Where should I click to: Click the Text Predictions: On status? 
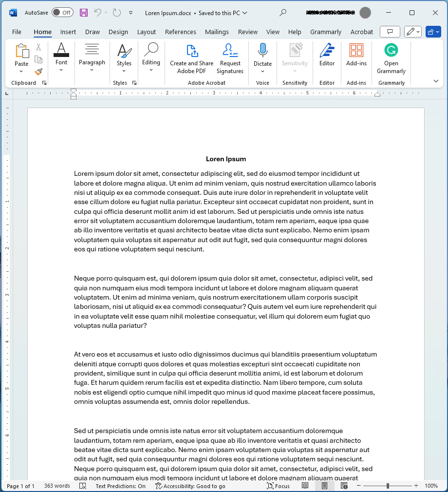[x=120, y=486]
